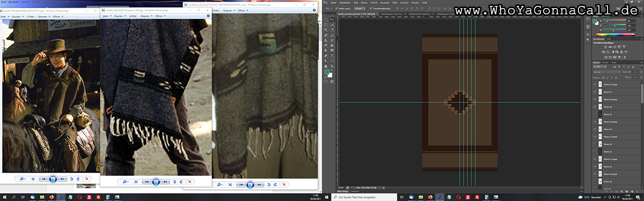Screen dimensions: 644x201
Task: Select the Clone Stamp tool in Photoshop
Action: [x=326, y=40]
